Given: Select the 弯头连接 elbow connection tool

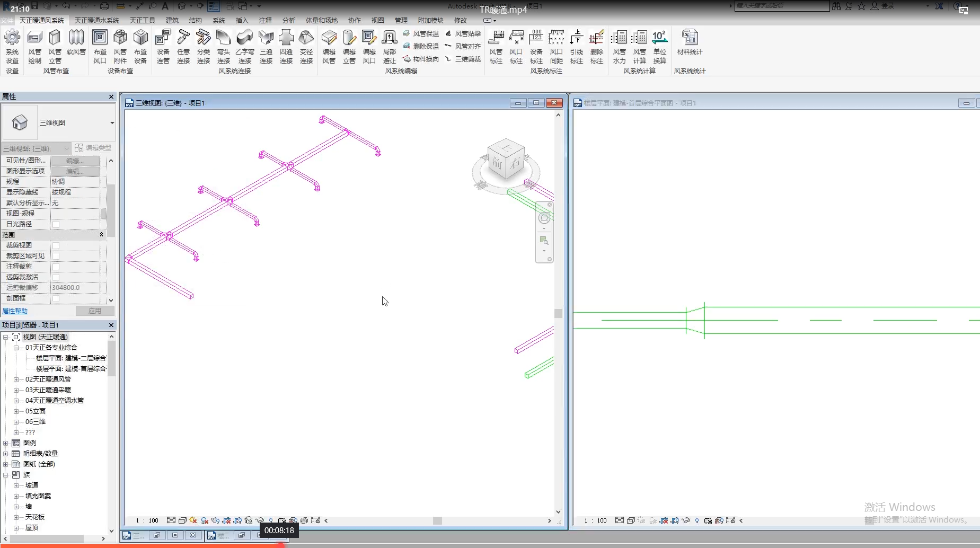Looking at the screenshot, I should 224,38.
